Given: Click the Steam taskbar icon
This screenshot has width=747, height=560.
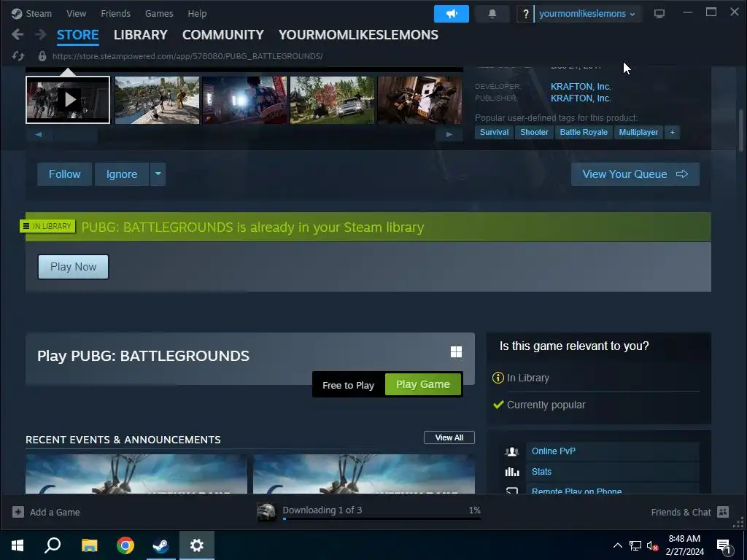Looking at the screenshot, I should pyautogui.click(x=161, y=545).
